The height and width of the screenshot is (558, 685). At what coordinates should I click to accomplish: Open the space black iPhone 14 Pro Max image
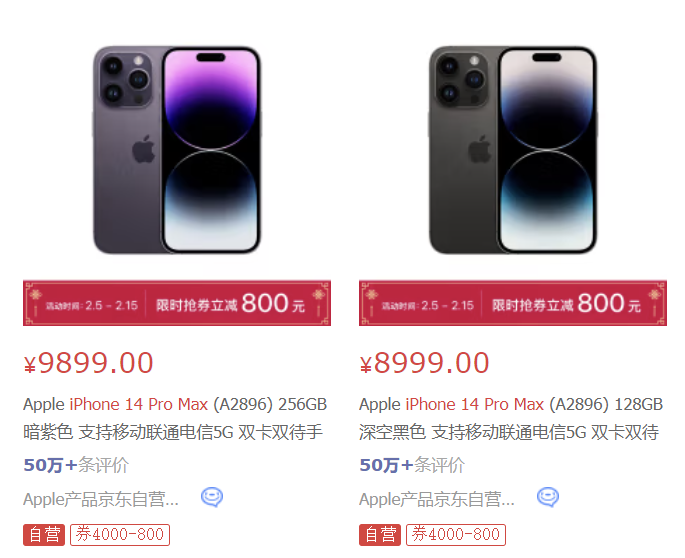point(513,149)
